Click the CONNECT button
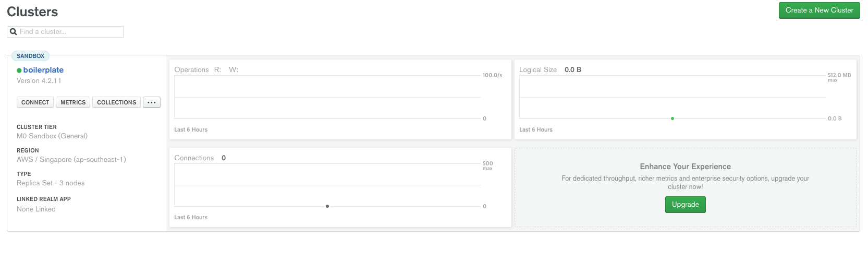 point(35,102)
